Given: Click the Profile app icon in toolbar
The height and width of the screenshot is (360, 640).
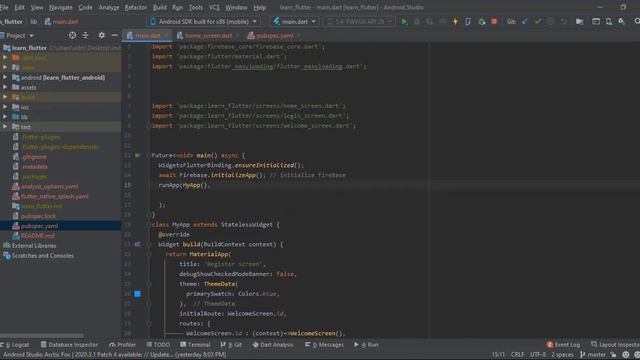Looking at the screenshot, I should [442, 22].
